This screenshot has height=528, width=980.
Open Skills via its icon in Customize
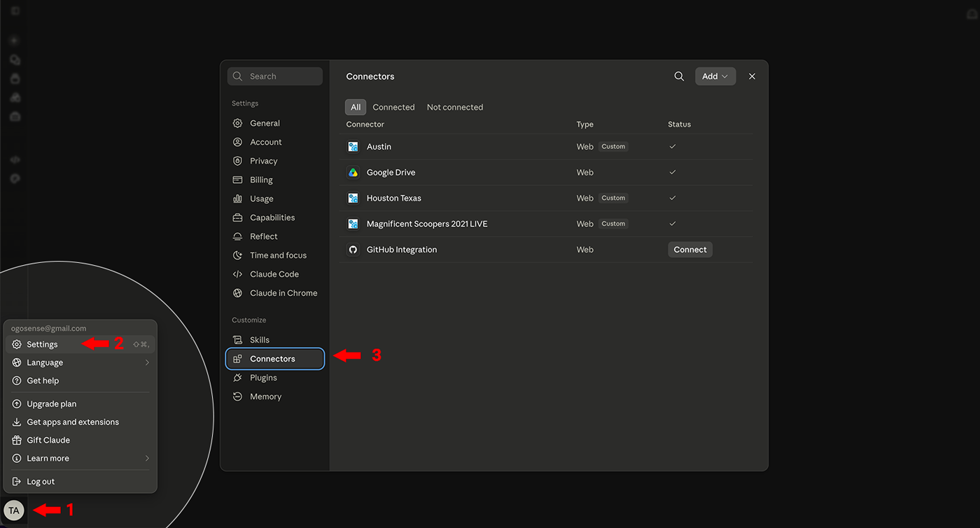(237, 340)
